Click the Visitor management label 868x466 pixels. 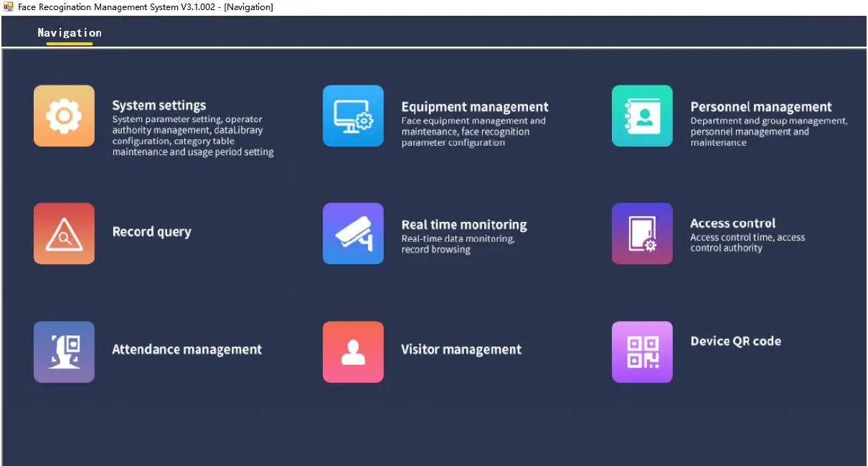click(461, 350)
